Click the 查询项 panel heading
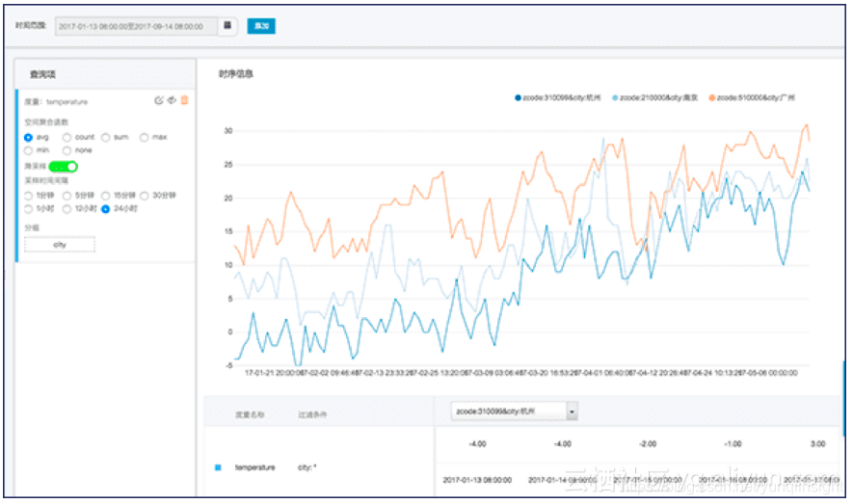853x504 pixels. pos(42,74)
